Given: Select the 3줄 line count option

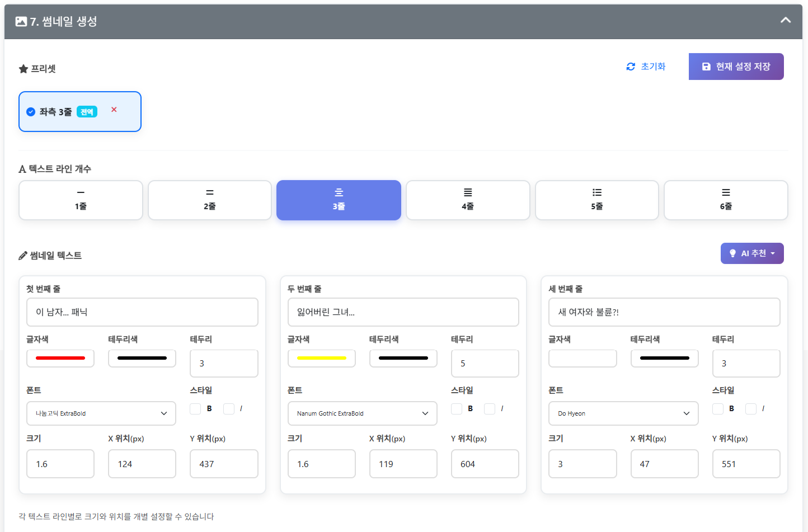Looking at the screenshot, I should (339, 200).
